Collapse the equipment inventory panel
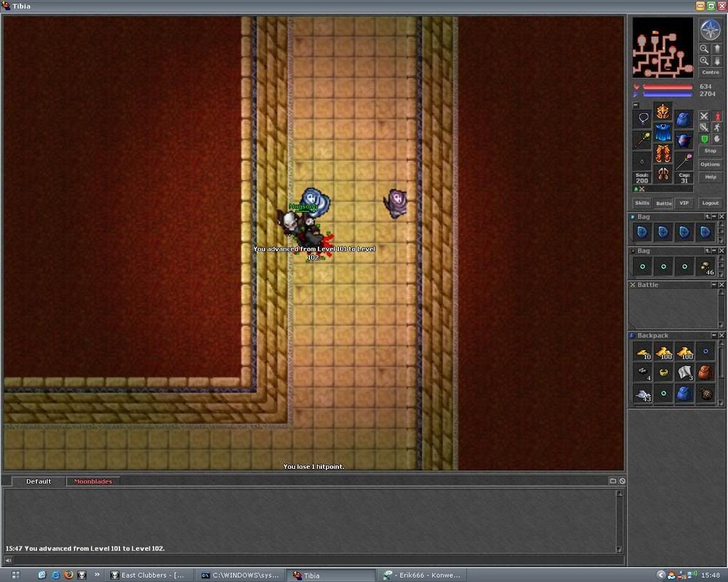This screenshot has height=582, width=728. 636,105
